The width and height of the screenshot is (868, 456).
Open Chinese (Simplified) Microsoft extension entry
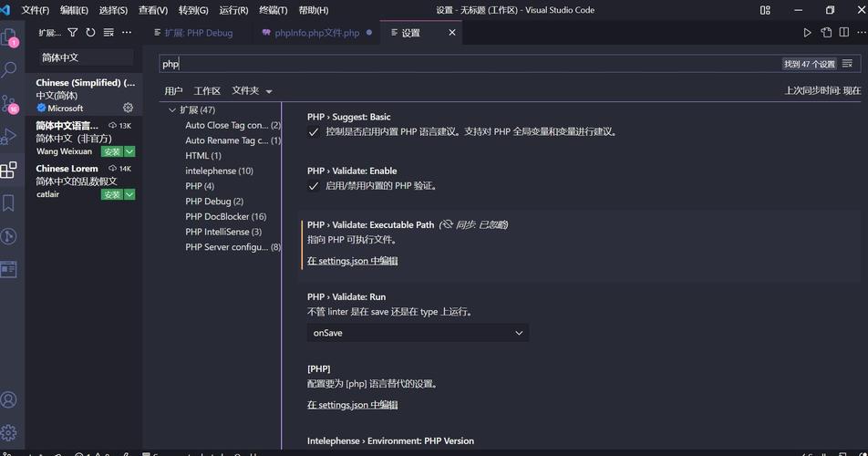[x=85, y=95]
